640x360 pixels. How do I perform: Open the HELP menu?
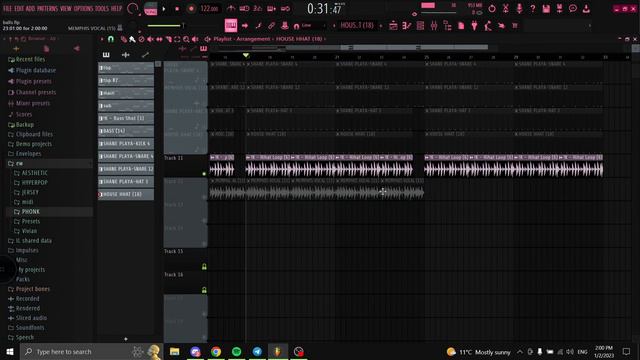[x=116, y=8]
